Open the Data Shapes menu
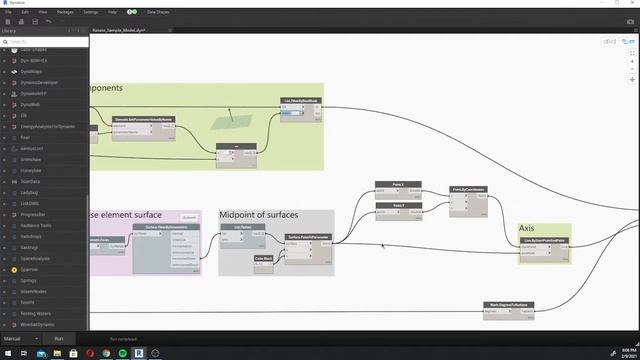This screenshot has width=640, height=360. click(x=158, y=12)
